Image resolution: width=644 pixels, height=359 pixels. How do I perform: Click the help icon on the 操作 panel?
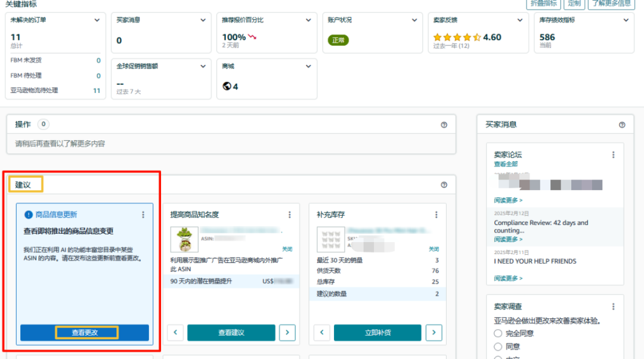[x=444, y=124]
